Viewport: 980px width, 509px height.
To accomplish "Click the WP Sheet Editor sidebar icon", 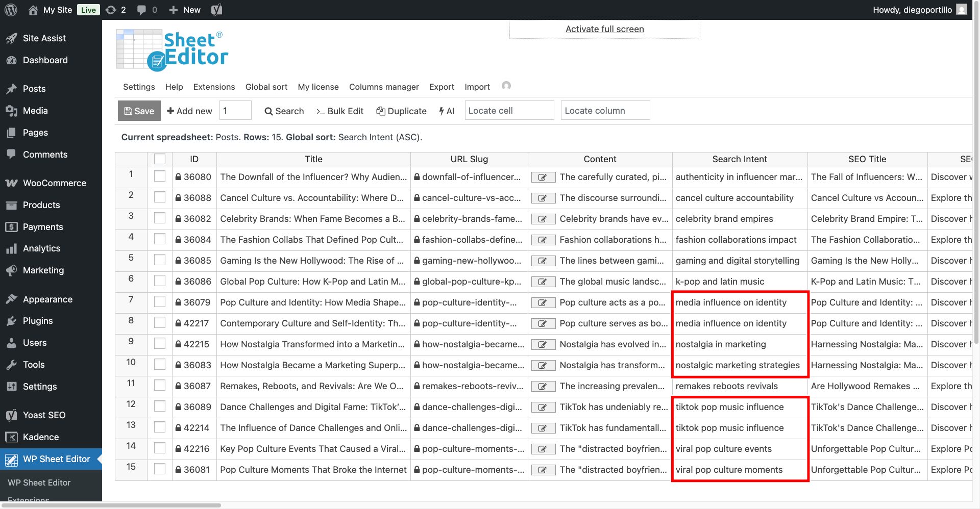I will tap(11, 459).
